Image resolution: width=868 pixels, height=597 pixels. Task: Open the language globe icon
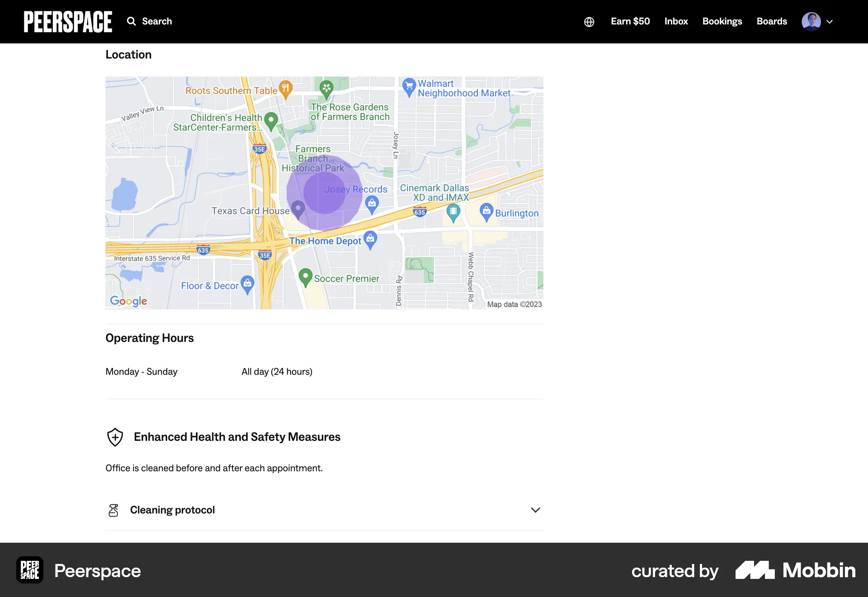coord(589,21)
